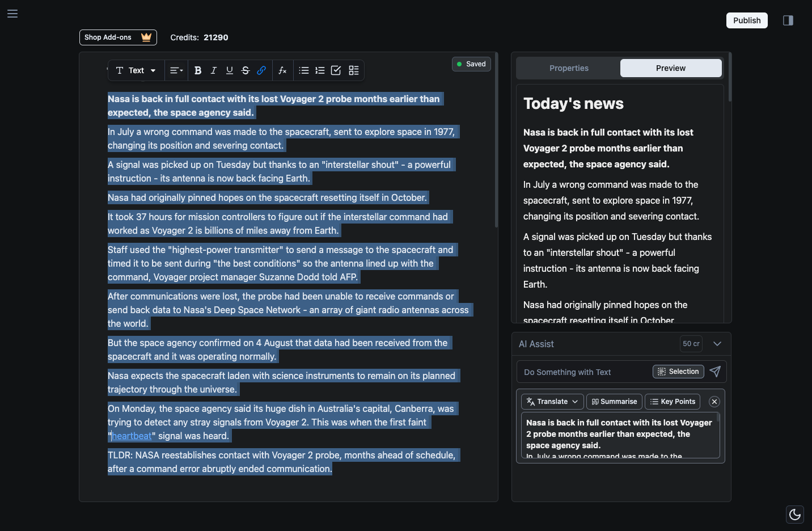Open the text alignment dropdown
The image size is (812, 531).
176,70
